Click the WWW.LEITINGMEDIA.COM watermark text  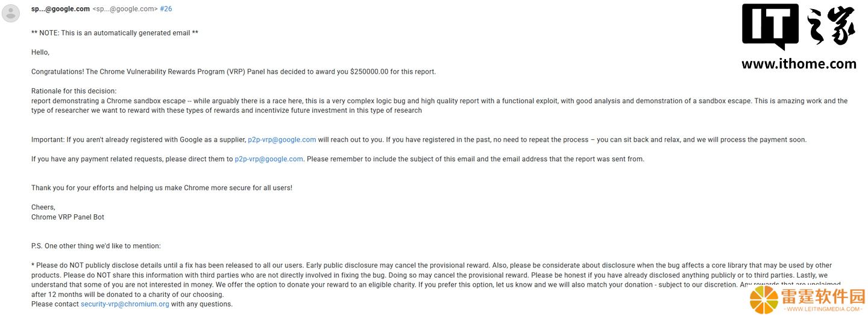tap(824, 309)
